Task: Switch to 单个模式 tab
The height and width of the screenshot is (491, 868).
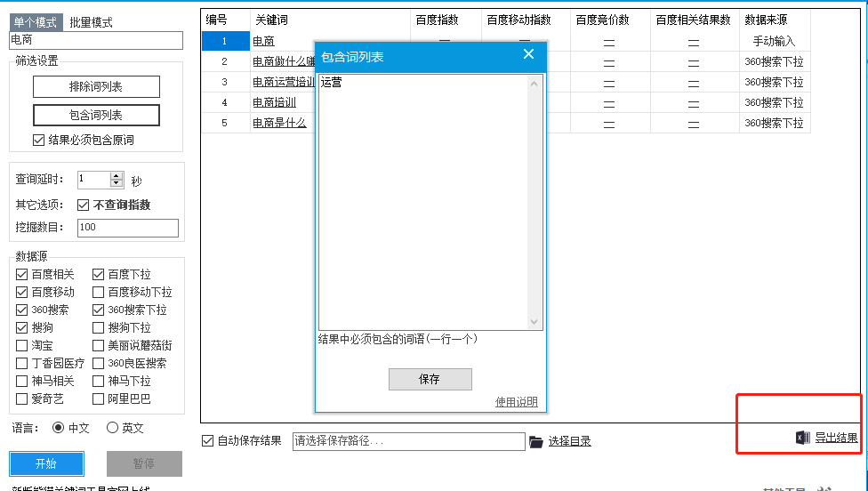Action: click(36, 22)
